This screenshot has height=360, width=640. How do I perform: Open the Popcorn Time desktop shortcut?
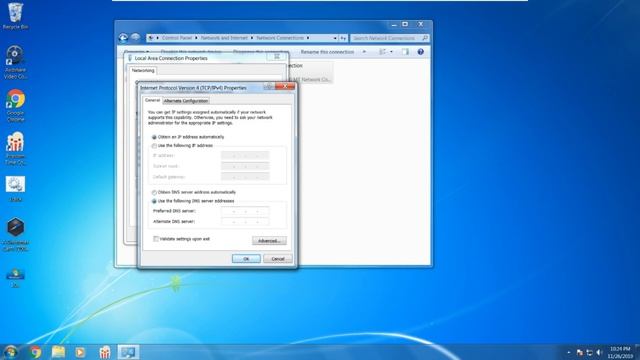click(15, 149)
